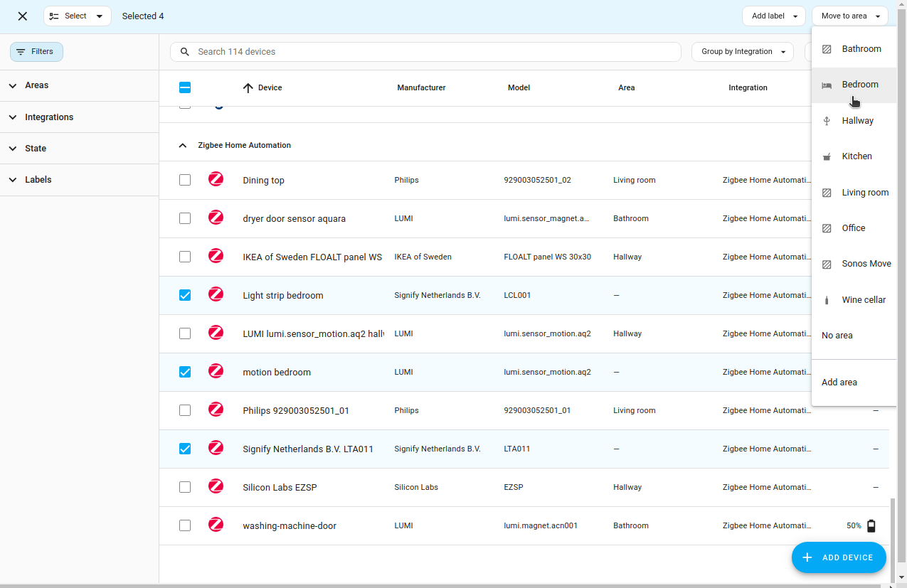Viewport: 907px width, 588px height.
Task: Uncheck the Light strip bedroom checkbox
Action: pos(185,294)
